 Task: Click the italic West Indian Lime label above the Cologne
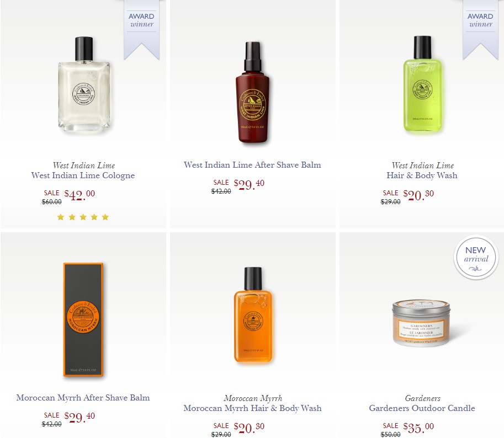pyautogui.click(x=84, y=165)
